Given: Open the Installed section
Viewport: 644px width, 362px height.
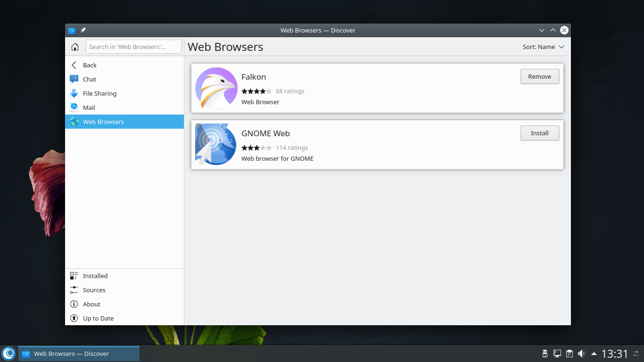Looking at the screenshot, I should tap(124, 276).
